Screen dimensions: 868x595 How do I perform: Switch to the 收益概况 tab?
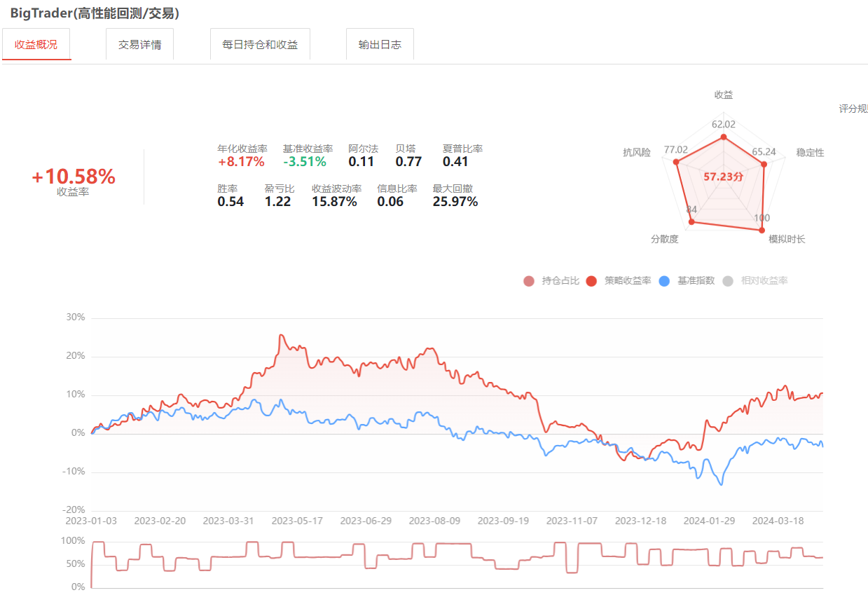(36, 45)
